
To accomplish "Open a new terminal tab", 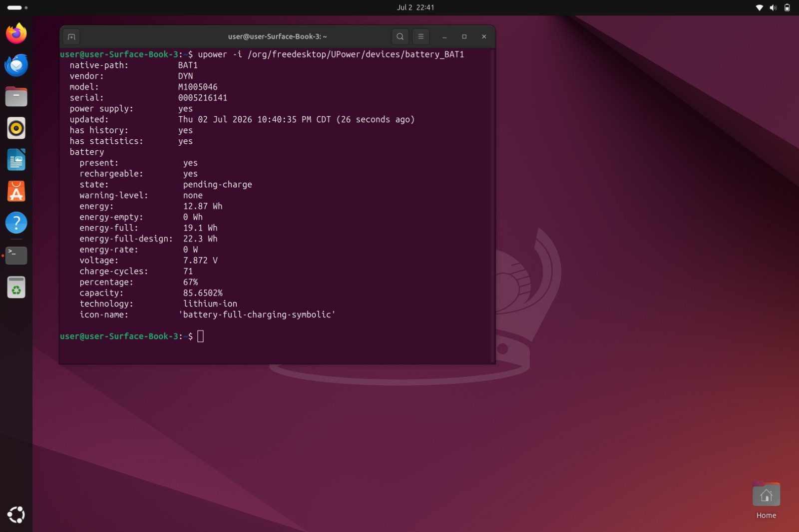I will pyautogui.click(x=71, y=37).
